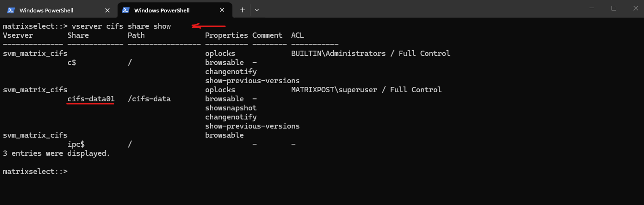Minimize the terminal window
Image resolution: width=644 pixels, height=205 pixels.
click(x=592, y=8)
